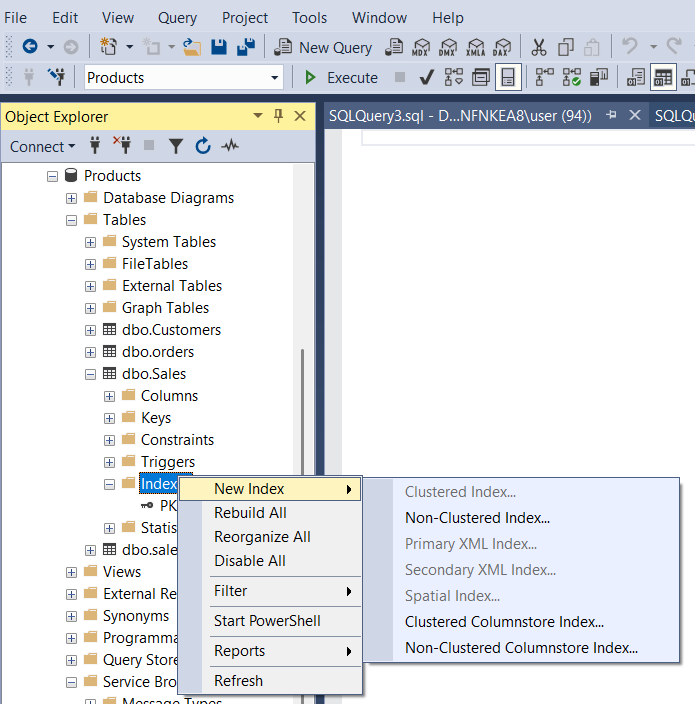Click the Cut scissors icon
The image size is (695, 704).
pos(538,47)
